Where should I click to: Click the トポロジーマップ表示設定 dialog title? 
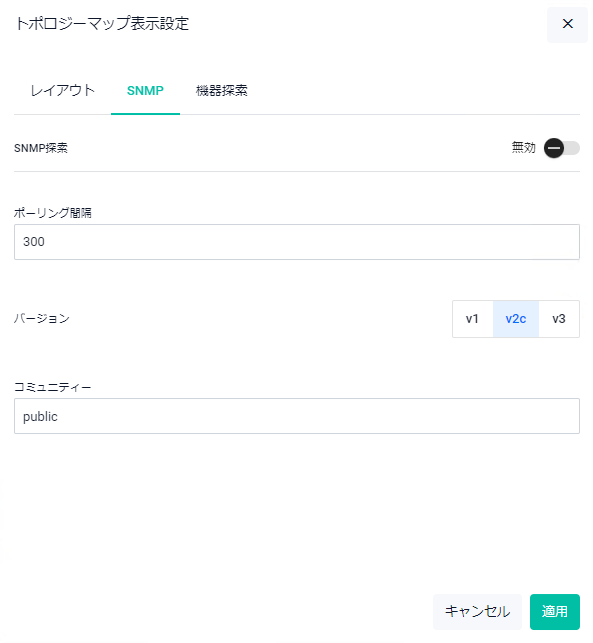pyautogui.click(x=102, y=24)
